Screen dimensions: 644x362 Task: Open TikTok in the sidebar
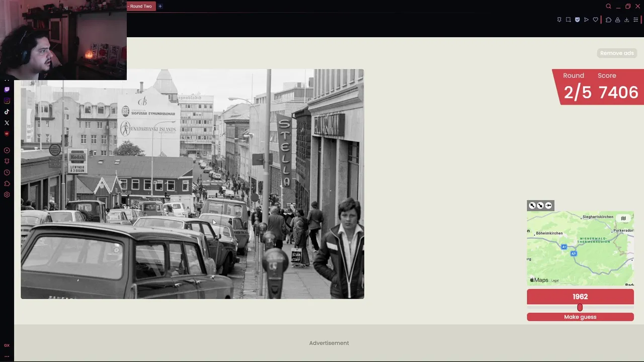(7, 112)
